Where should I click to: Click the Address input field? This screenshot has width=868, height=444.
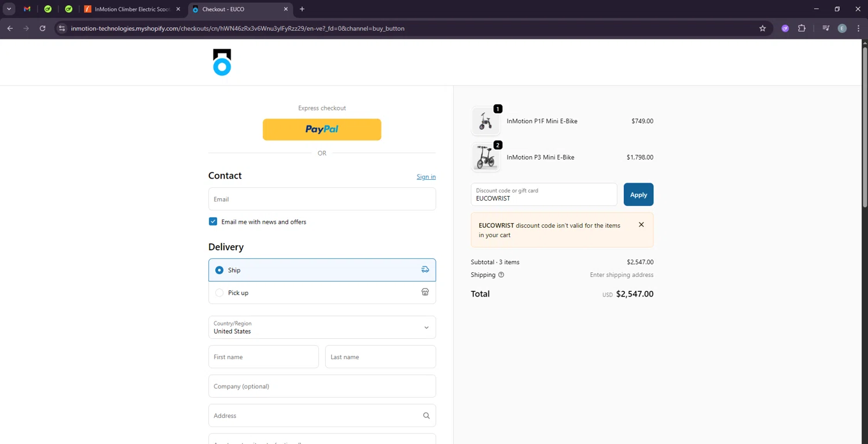pos(322,416)
